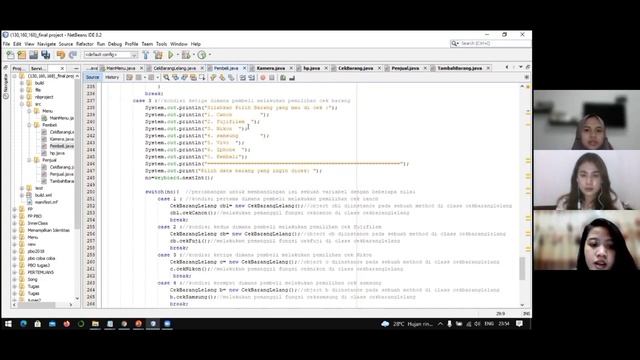Click the Build Project hammer icon
The image size is (640, 360).
[146, 55]
